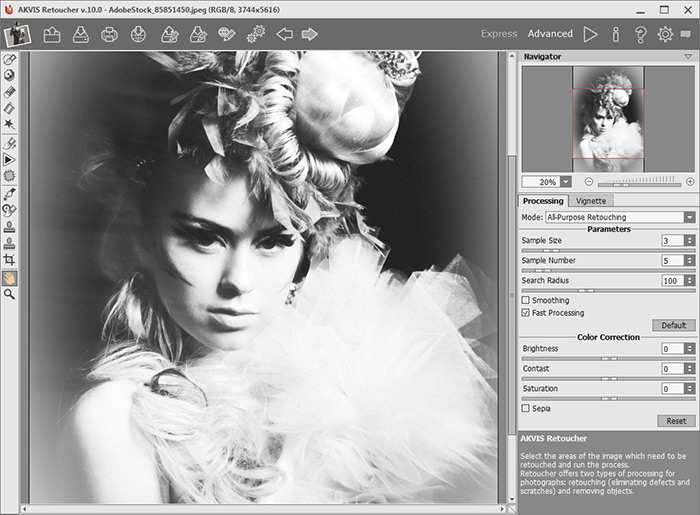Click the Redo right arrow
This screenshot has height=515, width=700.
(309, 34)
